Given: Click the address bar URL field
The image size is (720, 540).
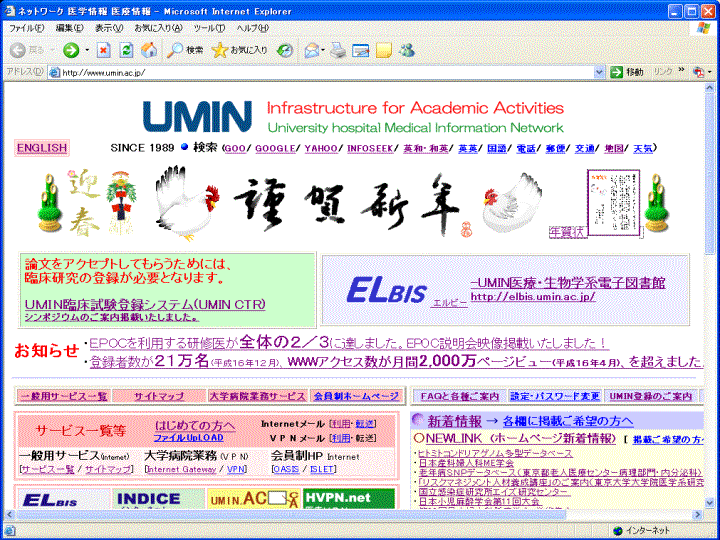Looking at the screenshot, I should tap(320, 72).
